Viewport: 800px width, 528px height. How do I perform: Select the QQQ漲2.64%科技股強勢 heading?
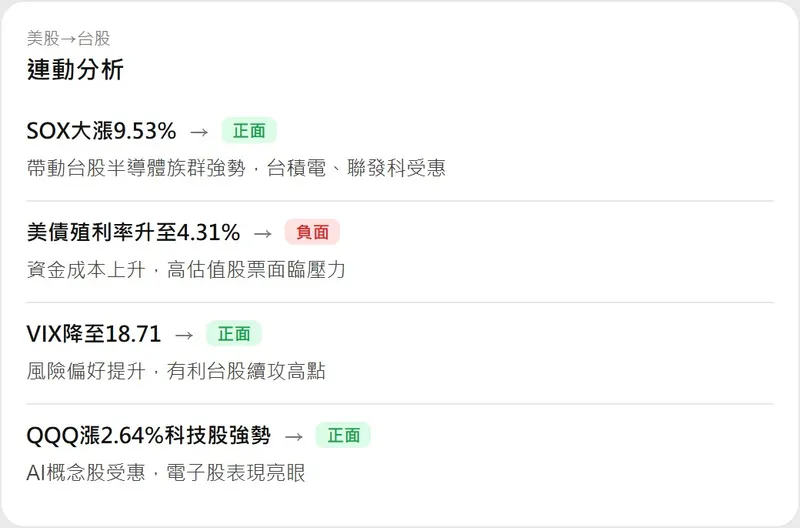[148, 436]
